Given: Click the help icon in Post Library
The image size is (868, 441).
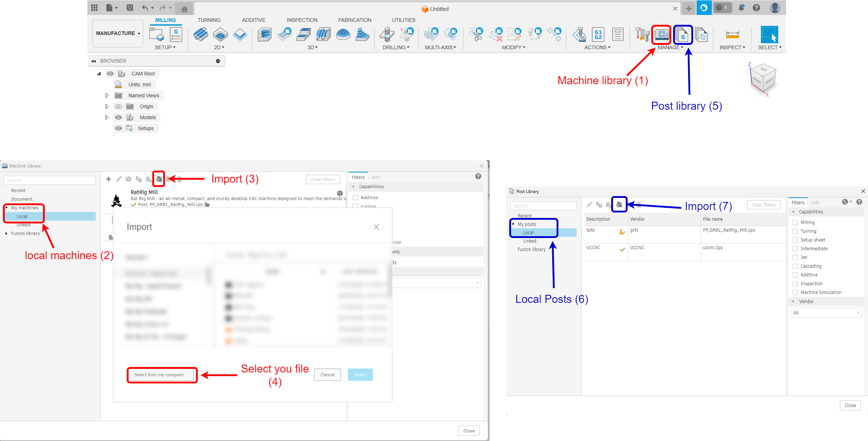Looking at the screenshot, I should pos(859,202).
